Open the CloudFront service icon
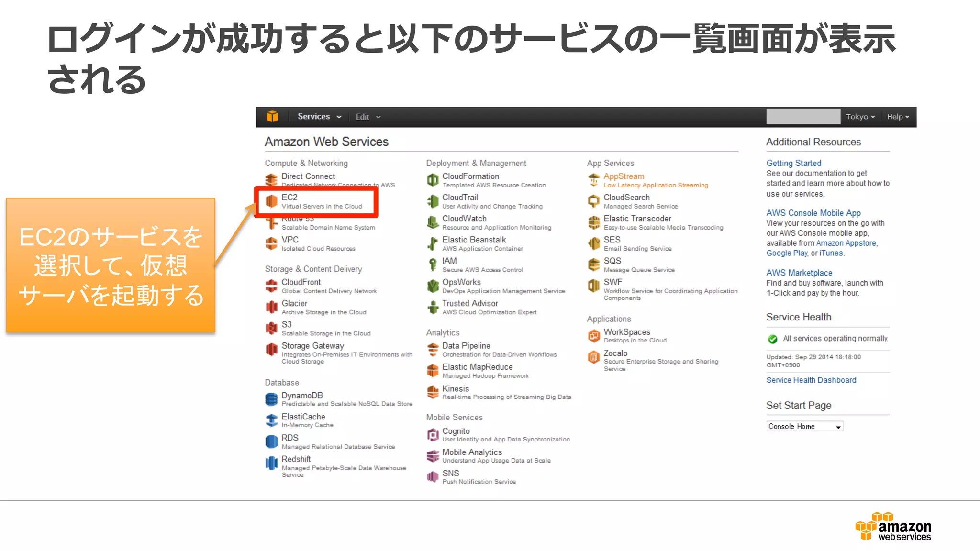The width and height of the screenshot is (980, 551). click(x=271, y=286)
